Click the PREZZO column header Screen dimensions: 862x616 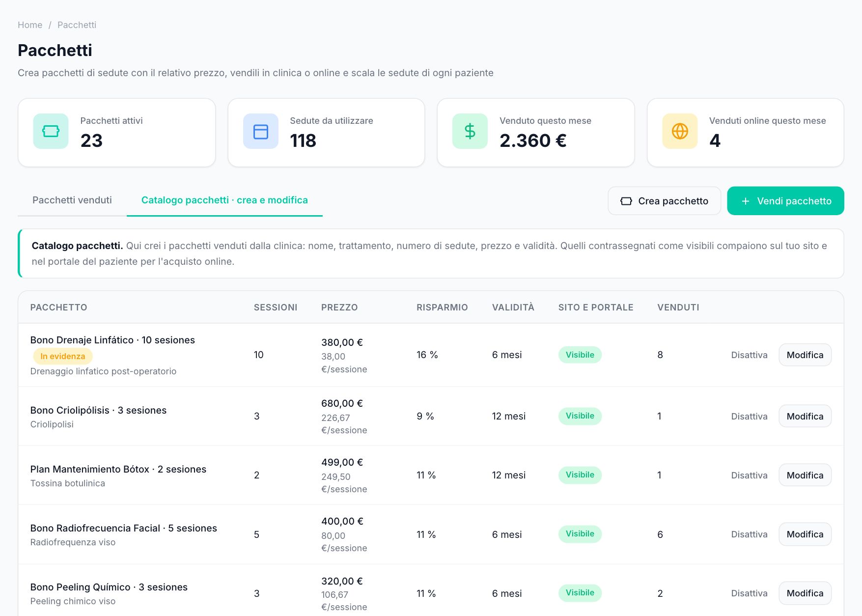coord(339,307)
